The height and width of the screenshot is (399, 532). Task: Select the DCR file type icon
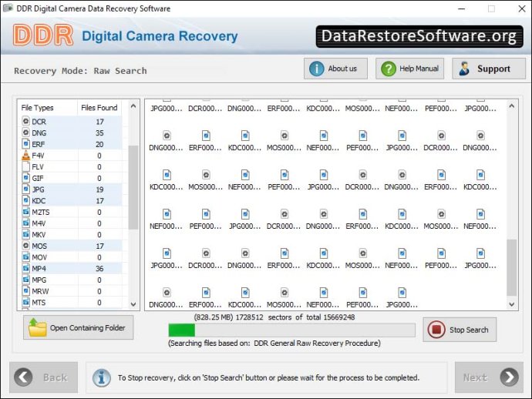(25, 121)
